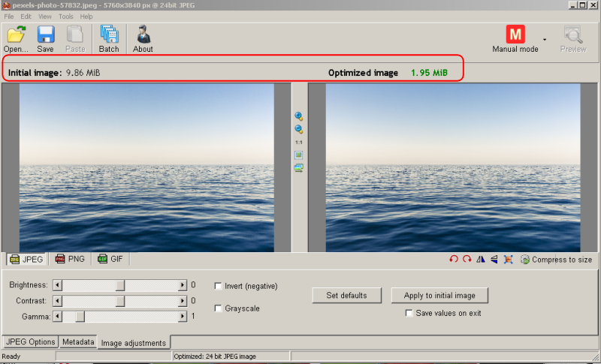Click the 'Optimized: 24 bit JPEG image' status
This screenshot has height=364, width=601.
pyautogui.click(x=215, y=356)
